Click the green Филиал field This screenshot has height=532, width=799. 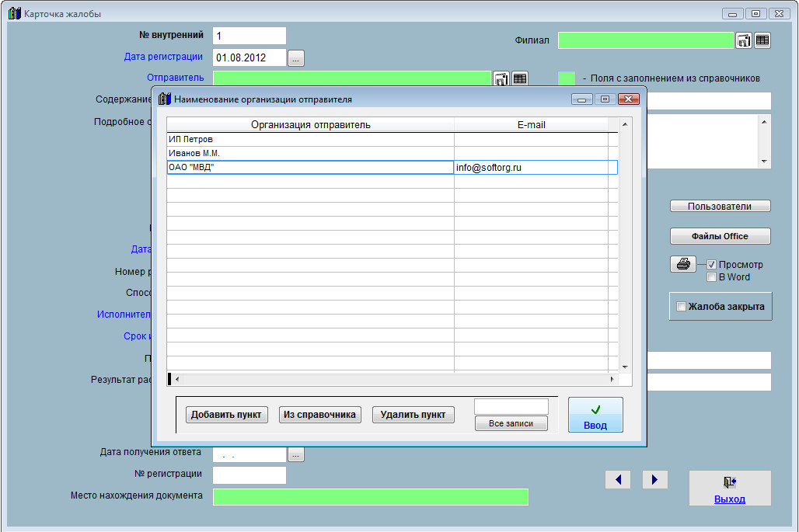646,40
